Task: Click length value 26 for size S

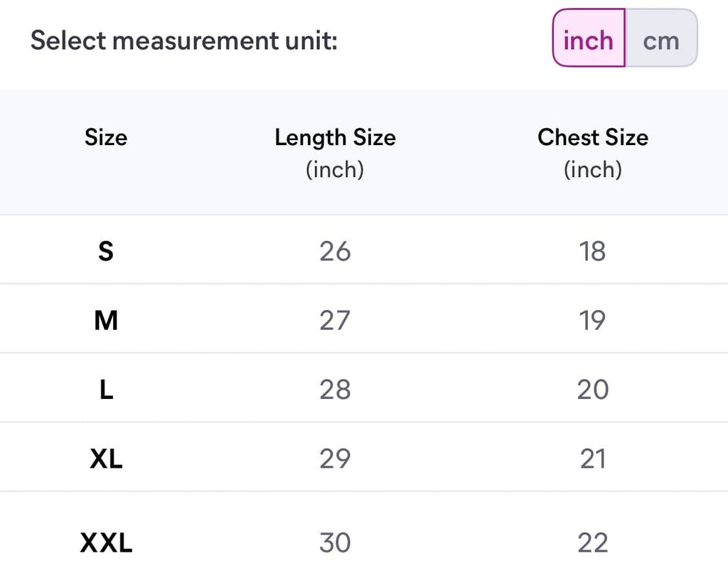Action: point(335,251)
